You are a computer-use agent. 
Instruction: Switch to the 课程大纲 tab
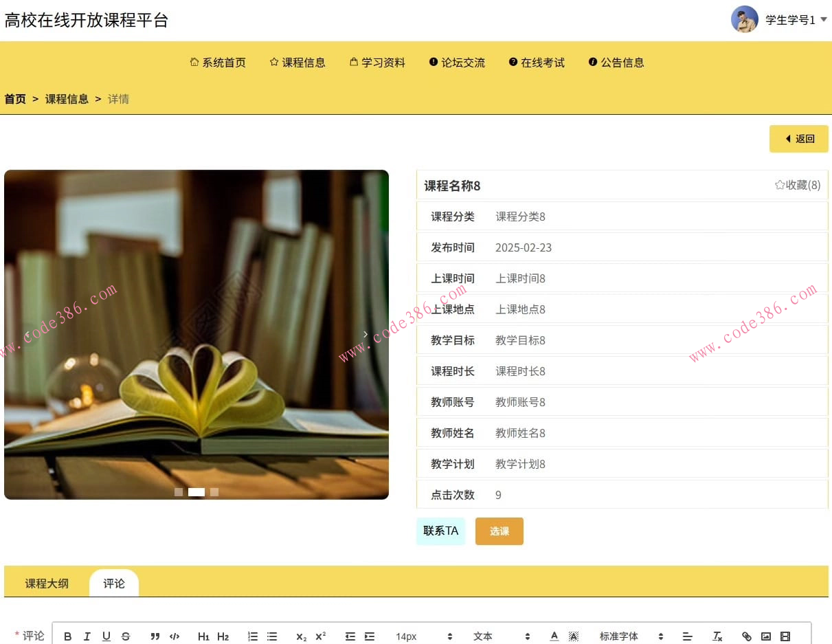click(x=46, y=583)
